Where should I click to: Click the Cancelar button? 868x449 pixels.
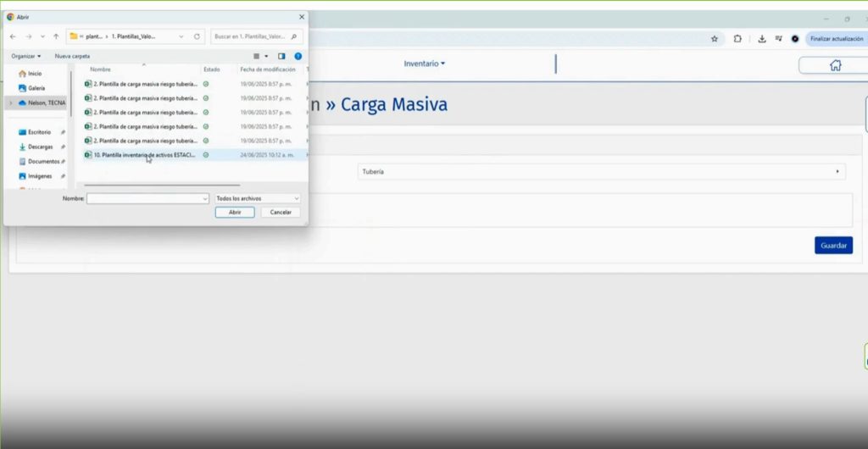click(281, 212)
